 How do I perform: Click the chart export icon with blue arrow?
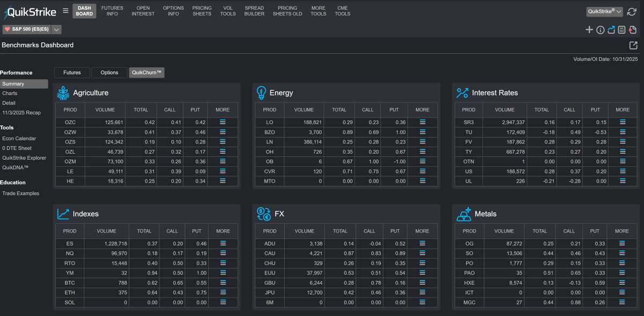(x=611, y=30)
